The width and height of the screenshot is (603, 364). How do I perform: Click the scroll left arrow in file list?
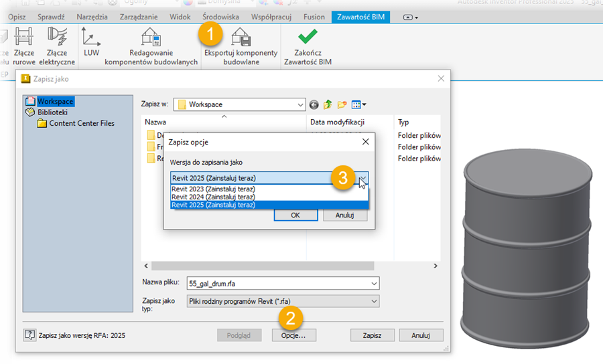(x=146, y=266)
